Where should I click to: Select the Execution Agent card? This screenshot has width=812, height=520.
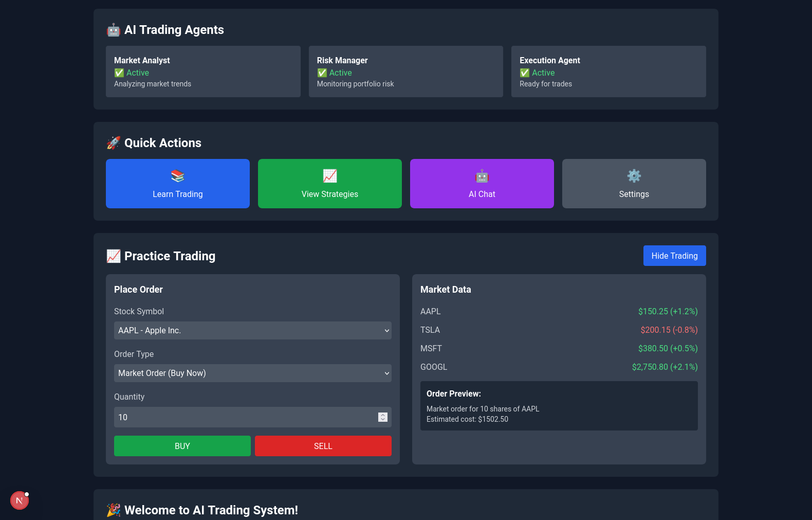[x=608, y=71]
